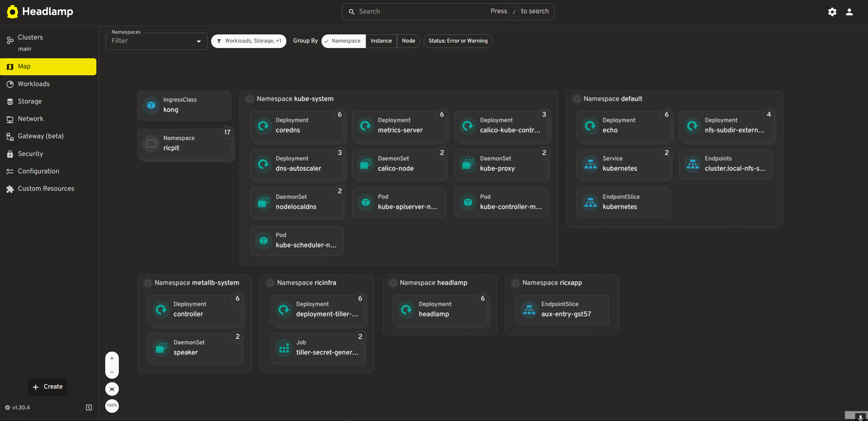Image resolution: width=868 pixels, height=421 pixels.
Task: Fit map to screen icon
Action: tap(112, 389)
